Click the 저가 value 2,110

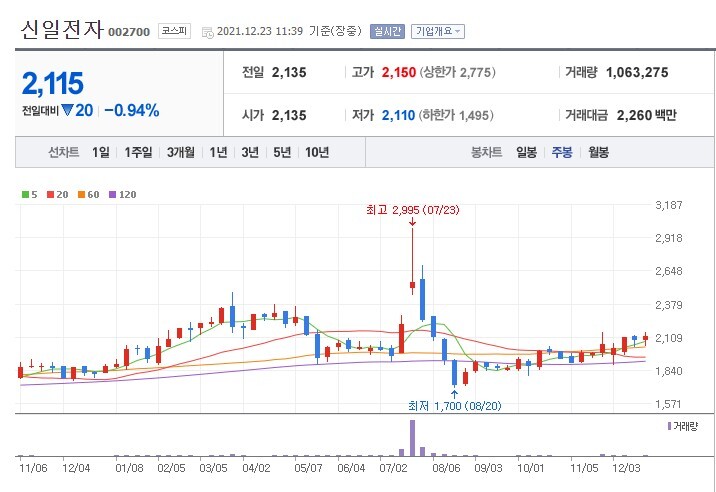(x=398, y=115)
